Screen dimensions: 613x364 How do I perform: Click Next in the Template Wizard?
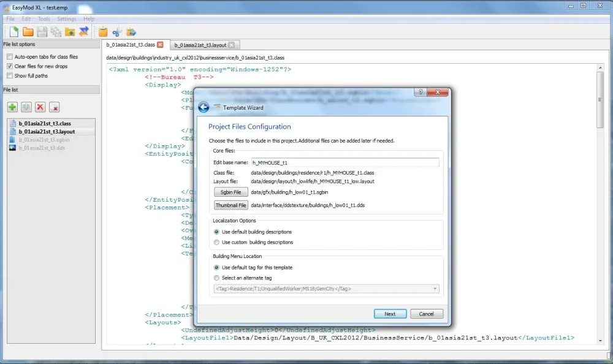pyautogui.click(x=390, y=314)
